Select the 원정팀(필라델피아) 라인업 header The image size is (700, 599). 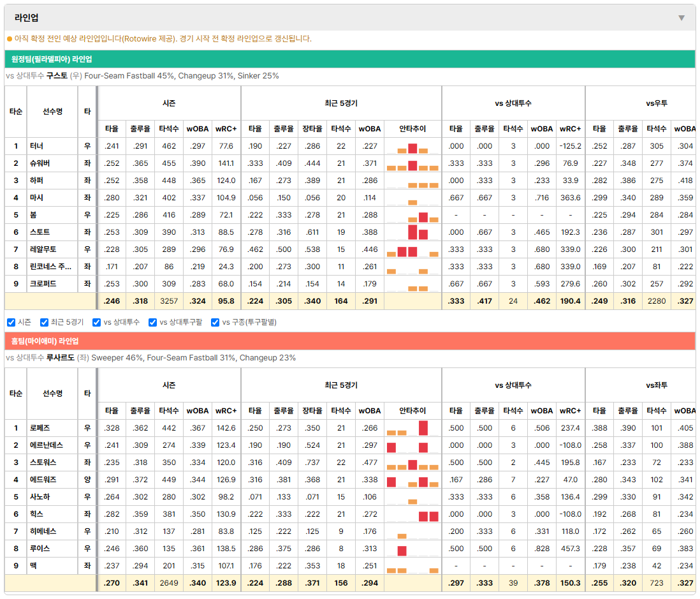pyautogui.click(x=52, y=59)
